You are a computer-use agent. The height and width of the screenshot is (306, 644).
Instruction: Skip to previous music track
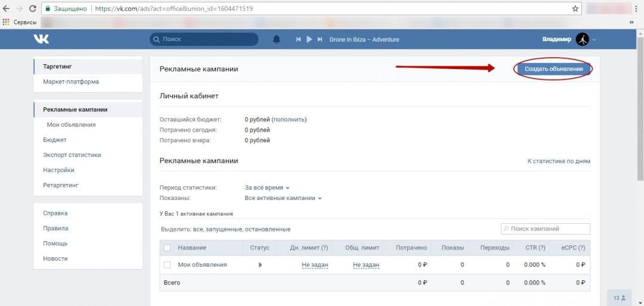pyautogui.click(x=298, y=39)
